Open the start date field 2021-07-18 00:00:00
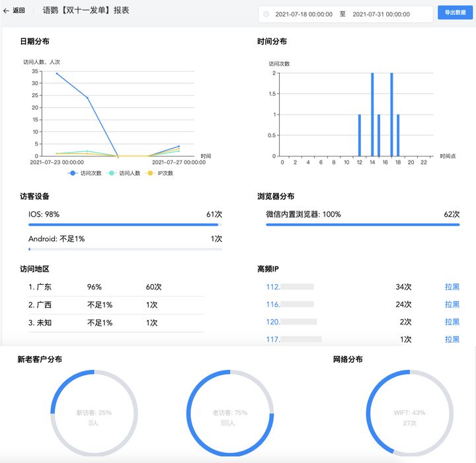The width and height of the screenshot is (476, 463). coord(303,14)
